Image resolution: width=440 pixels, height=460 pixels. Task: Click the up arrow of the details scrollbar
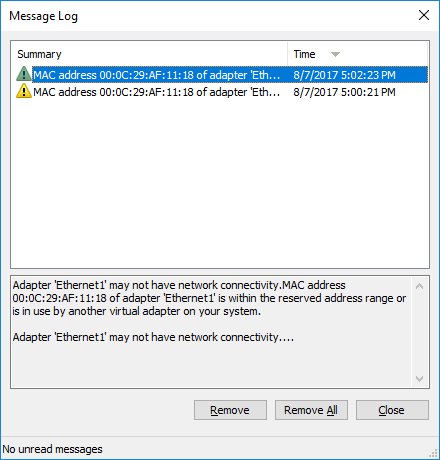[x=420, y=286]
